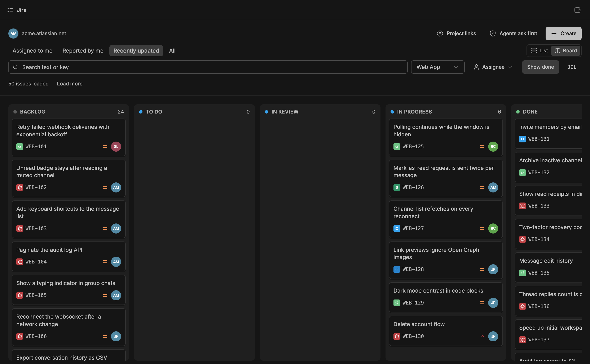The image size is (590, 364).
Task: Click Load more issues
Action: click(x=70, y=84)
